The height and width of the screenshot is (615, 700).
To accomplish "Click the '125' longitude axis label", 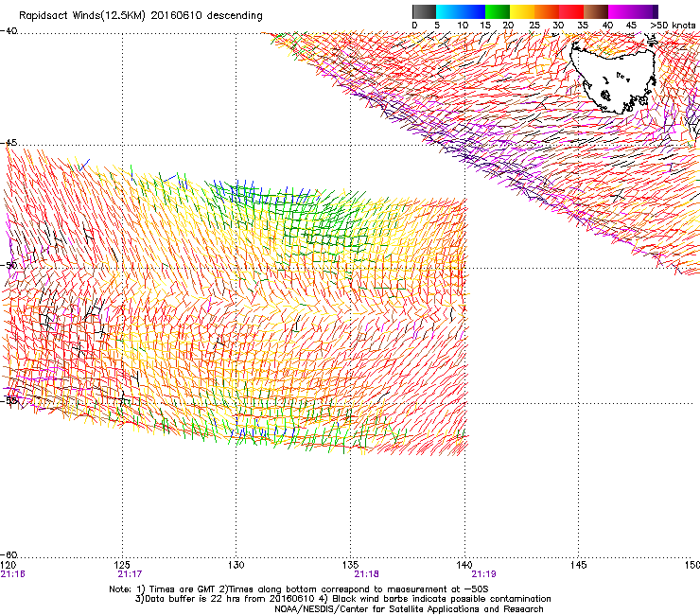I will tap(122, 565).
